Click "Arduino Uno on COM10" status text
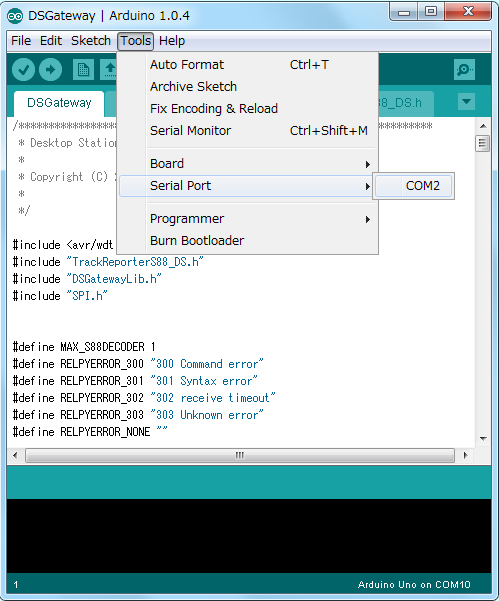The height and width of the screenshot is (601, 499). coord(414,585)
